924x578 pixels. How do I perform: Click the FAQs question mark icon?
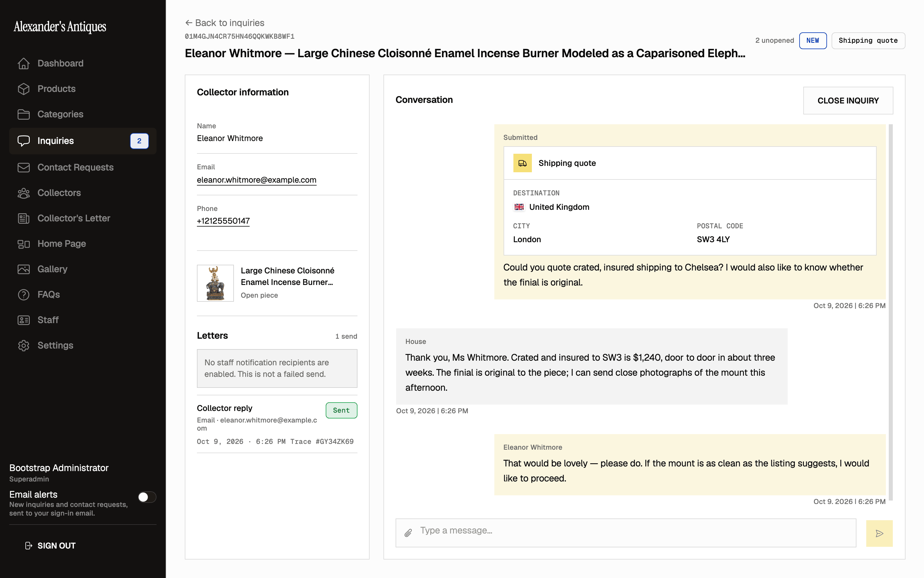[24, 295]
